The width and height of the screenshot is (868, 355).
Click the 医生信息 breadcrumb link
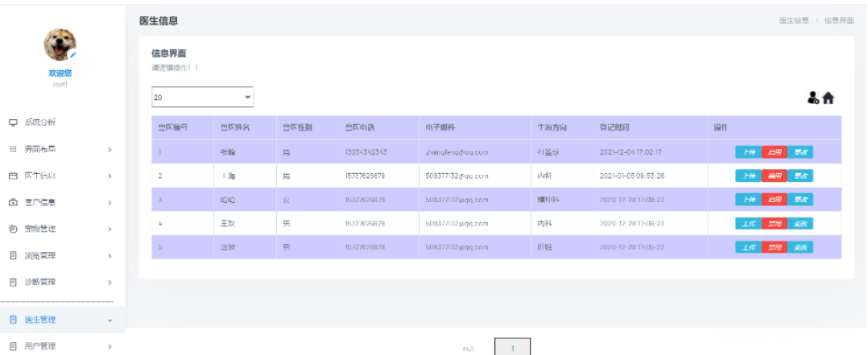pyautogui.click(x=794, y=20)
